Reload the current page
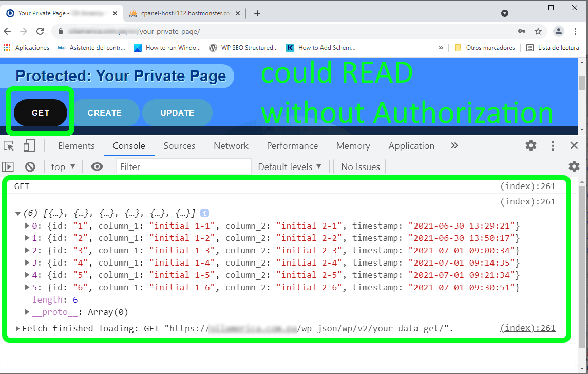Image resolution: width=588 pixels, height=374 pixels. (x=40, y=31)
